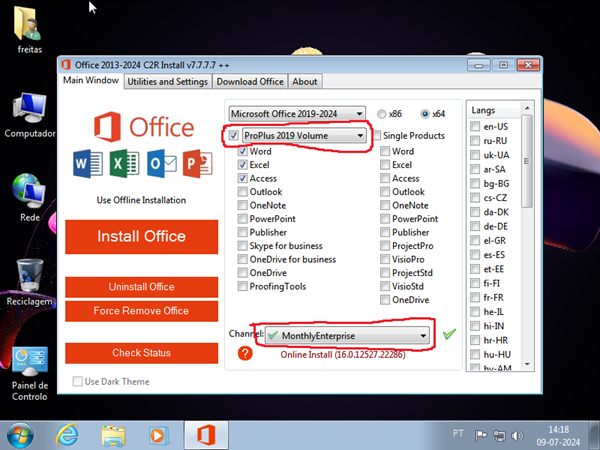Click the Online Install version text
The width and height of the screenshot is (600, 450).
pyautogui.click(x=343, y=355)
